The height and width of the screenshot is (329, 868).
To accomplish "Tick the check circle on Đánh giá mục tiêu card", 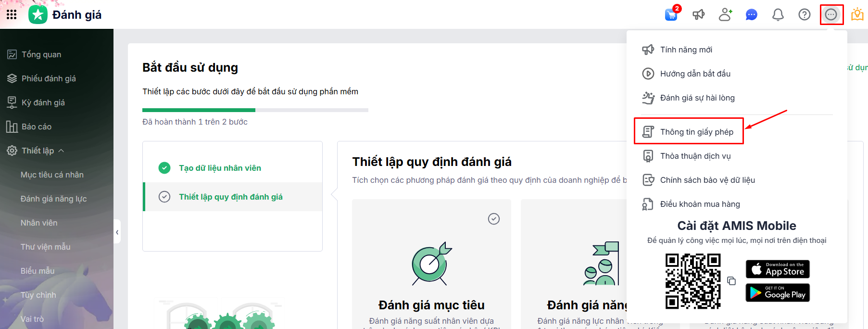I will [494, 219].
